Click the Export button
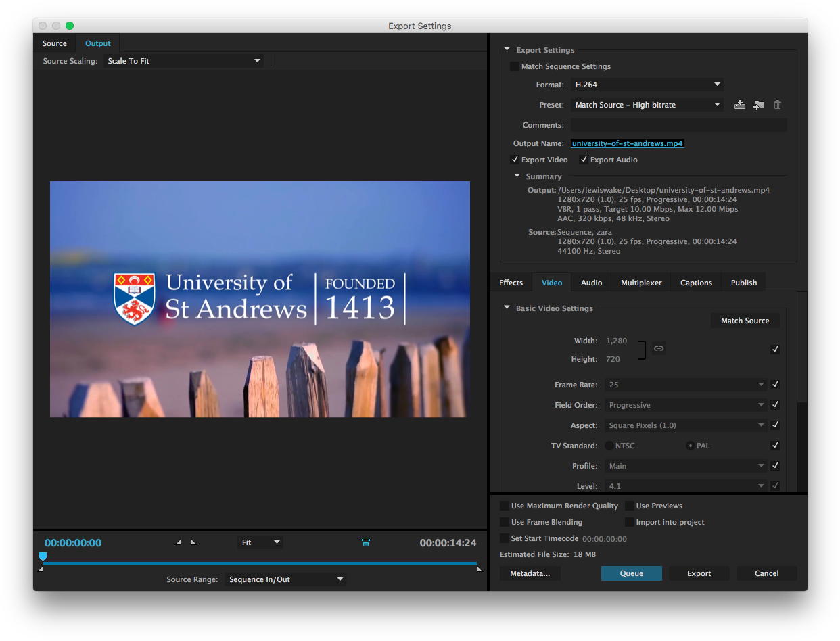This screenshot has height=641, width=840. [x=699, y=573]
